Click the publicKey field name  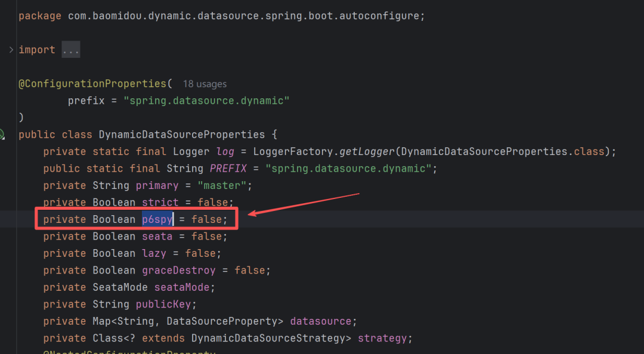(x=163, y=305)
